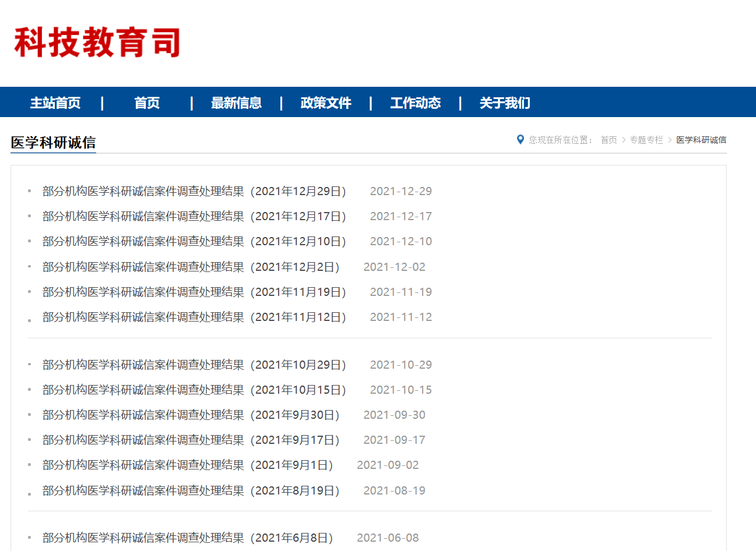Open the 2021年12月29日 investigation results article
The width and height of the screenshot is (756, 551).
pos(195,191)
